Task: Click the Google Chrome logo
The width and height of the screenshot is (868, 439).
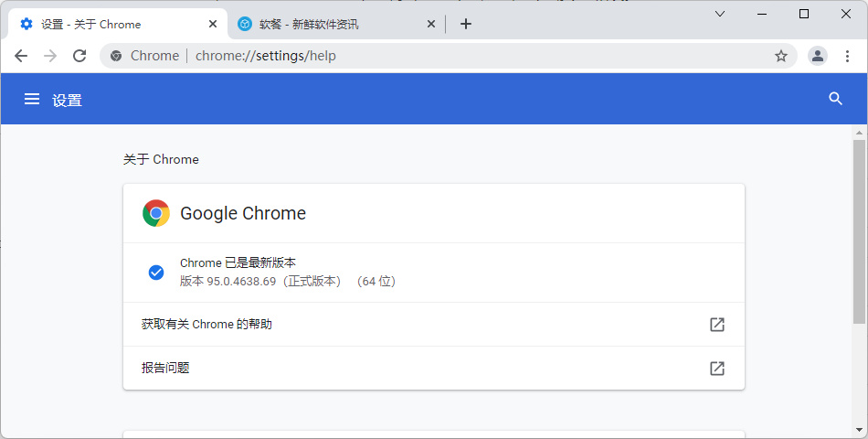Action: coord(156,213)
